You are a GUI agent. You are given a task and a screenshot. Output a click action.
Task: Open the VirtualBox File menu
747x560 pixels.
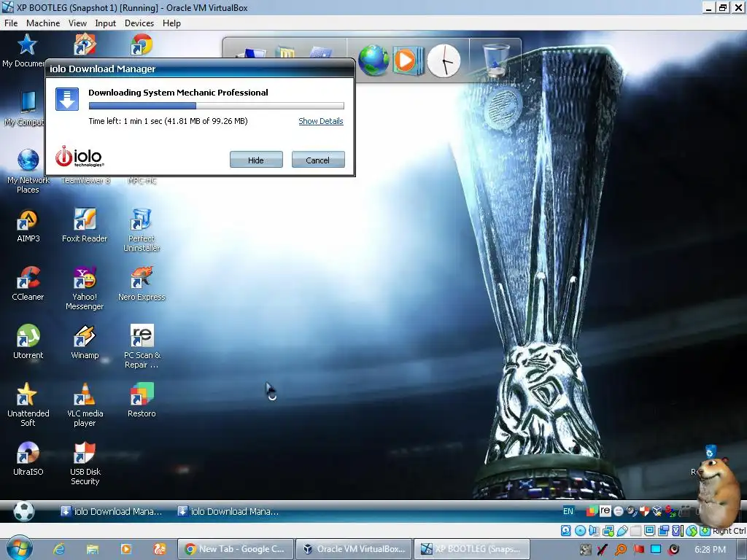tap(11, 23)
